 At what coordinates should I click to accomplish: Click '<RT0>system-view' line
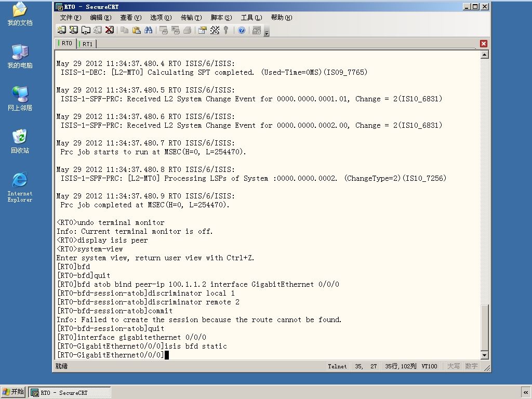(x=89, y=249)
